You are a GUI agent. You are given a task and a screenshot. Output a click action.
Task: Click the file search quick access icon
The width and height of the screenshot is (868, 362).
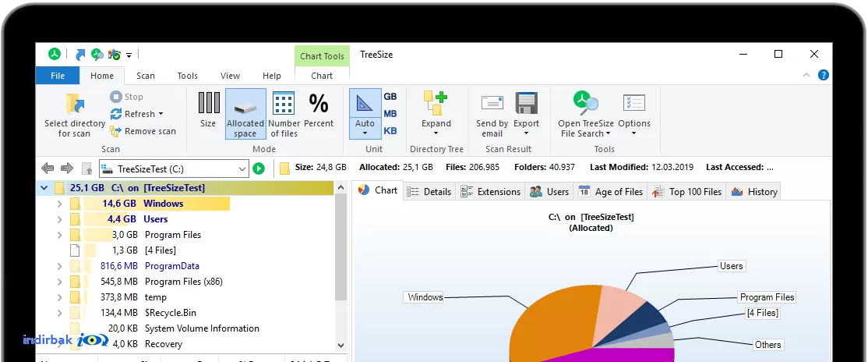(x=97, y=55)
